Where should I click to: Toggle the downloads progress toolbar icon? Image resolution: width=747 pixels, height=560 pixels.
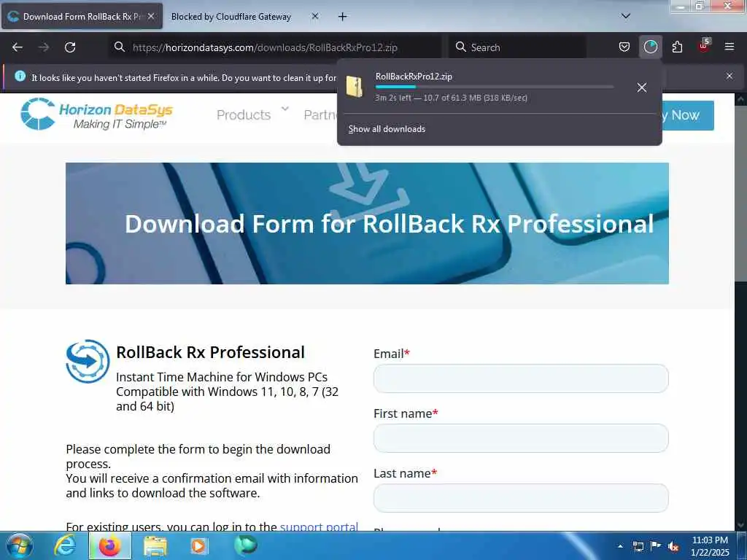650,47
